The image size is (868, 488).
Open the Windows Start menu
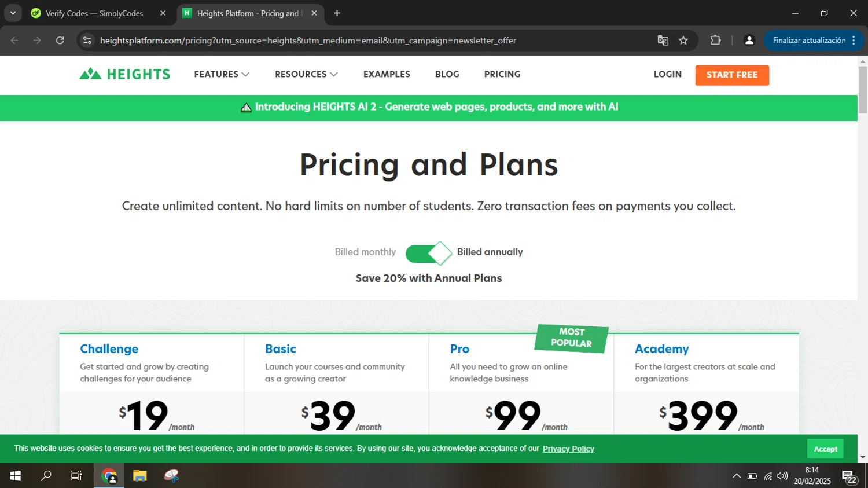pos(16,476)
